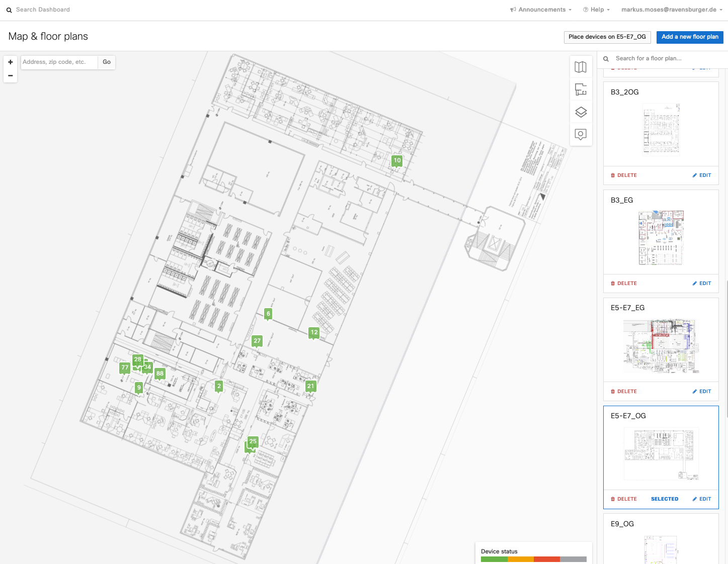Open the Help dropdown
This screenshot has height=564, width=728.
pos(596,10)
